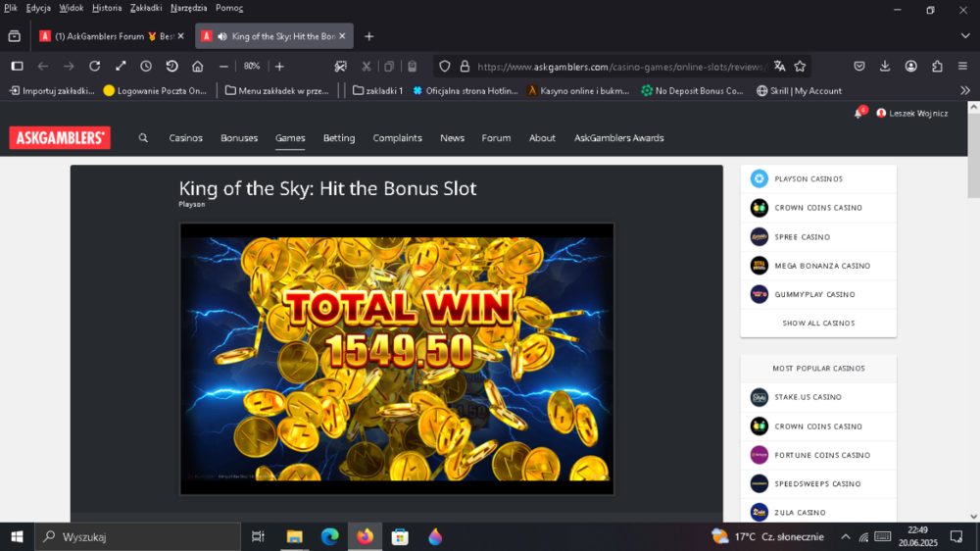Open the Menu zakładek bookmarks folder
This screenshot has height=551, width=980.
(277, 90)
